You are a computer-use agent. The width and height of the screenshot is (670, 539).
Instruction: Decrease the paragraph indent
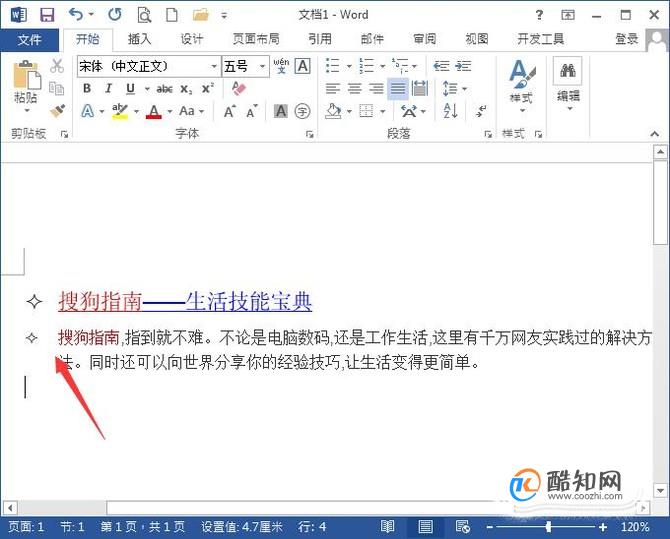click(x=441, y=66)
